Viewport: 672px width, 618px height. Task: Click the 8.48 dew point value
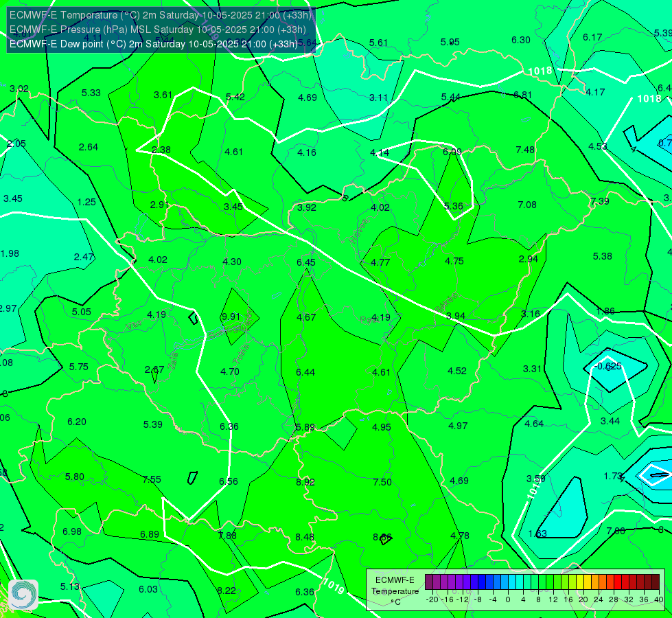(304, 537)
